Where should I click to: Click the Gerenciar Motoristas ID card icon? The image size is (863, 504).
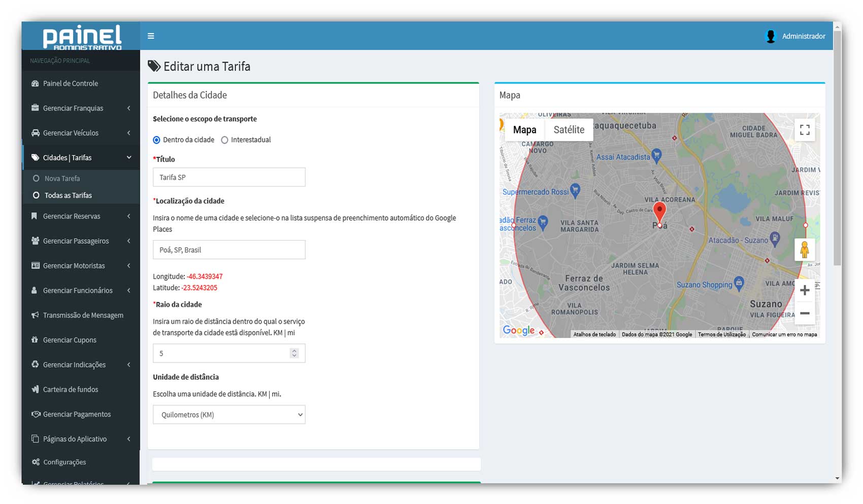pos(35,265)
